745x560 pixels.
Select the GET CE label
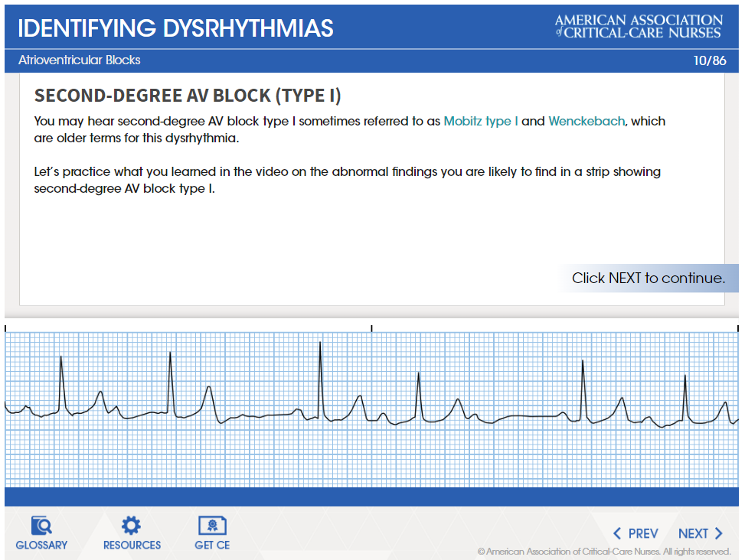(212, 545)
